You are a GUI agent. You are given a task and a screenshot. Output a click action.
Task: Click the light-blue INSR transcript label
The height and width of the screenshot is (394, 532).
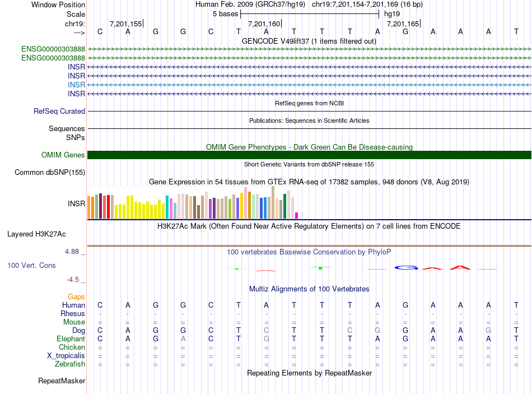76,84
